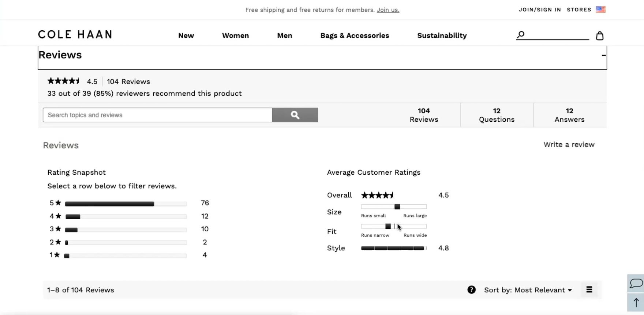This screenshot has height=315, width=644.
Task: Filter reviews by 1 star row
Action: 126,255
